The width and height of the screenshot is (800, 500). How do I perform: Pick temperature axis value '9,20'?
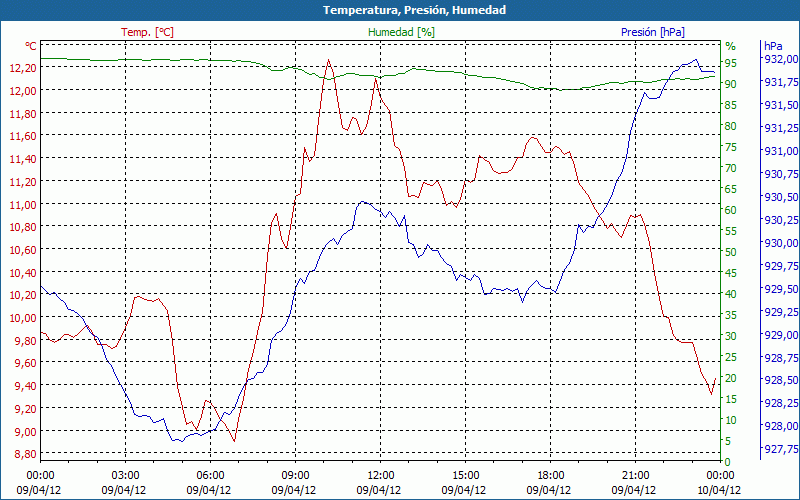[x=26, y=409]
